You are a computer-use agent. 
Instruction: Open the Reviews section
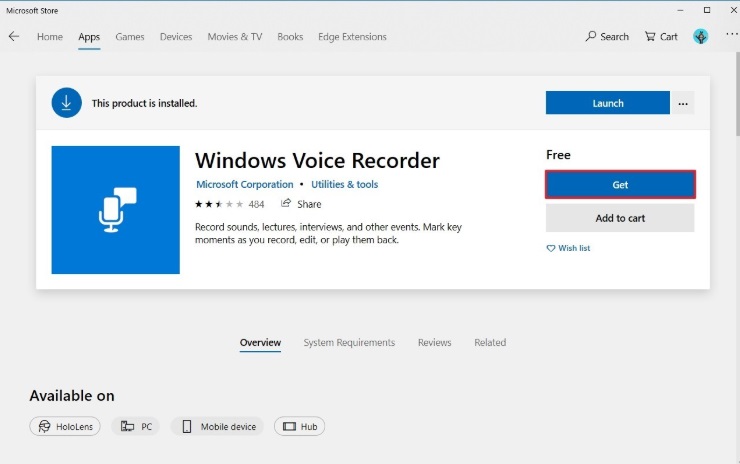435,343
